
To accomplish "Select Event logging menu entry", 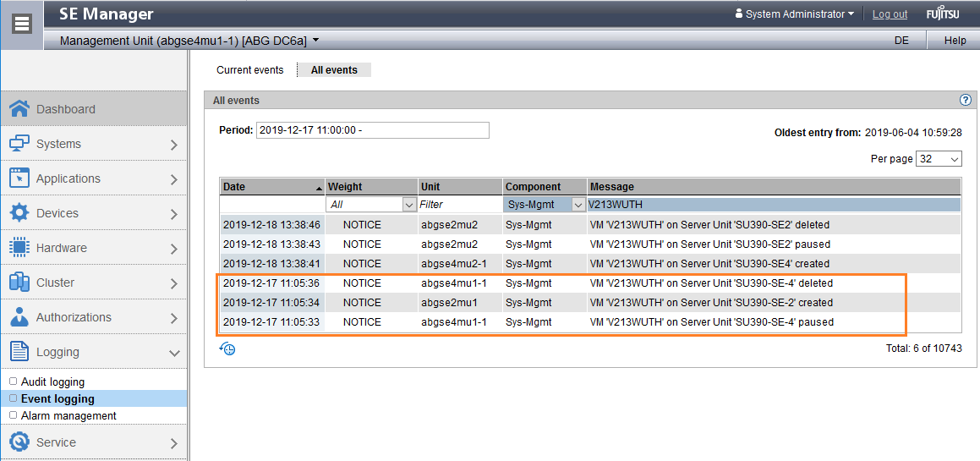I will (57, 399).
